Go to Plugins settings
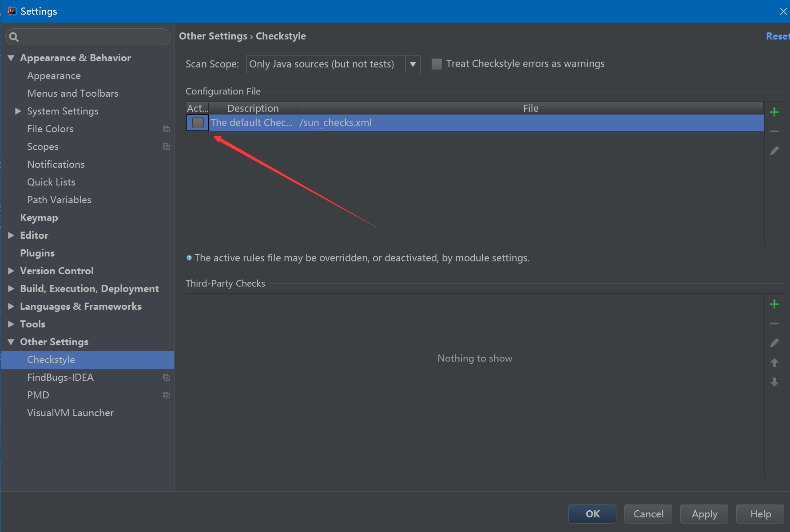Viewport: 790px width, 532px height. pyautogui.click(x=37, y=253)
